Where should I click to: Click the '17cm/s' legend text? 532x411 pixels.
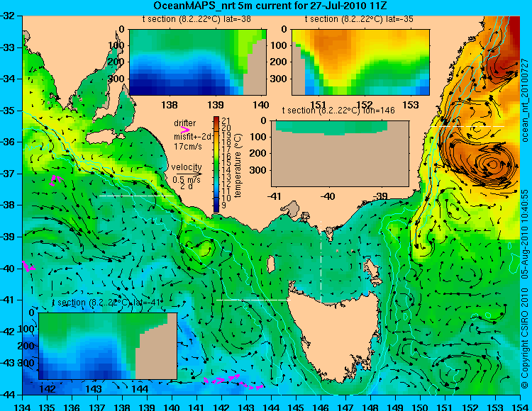(187, 147)
